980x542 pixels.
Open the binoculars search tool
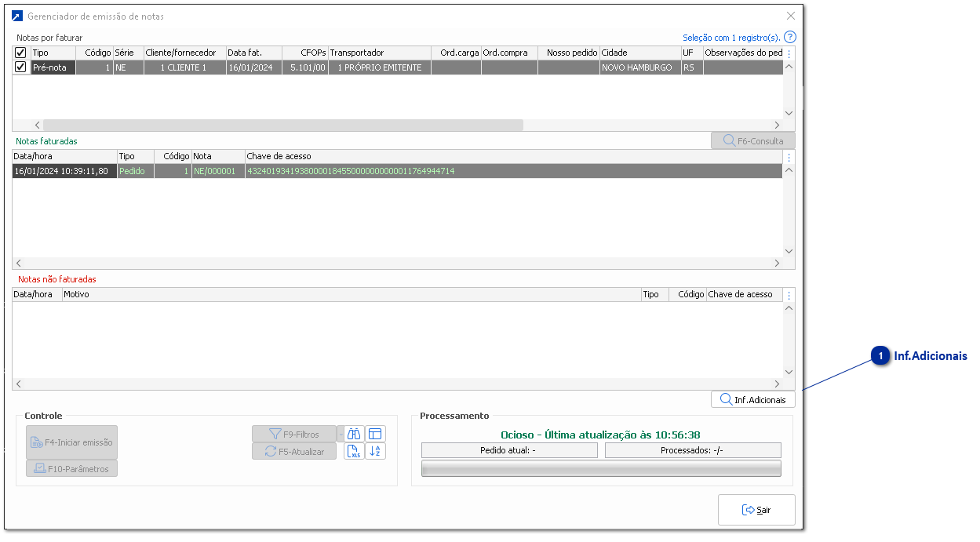354,434
